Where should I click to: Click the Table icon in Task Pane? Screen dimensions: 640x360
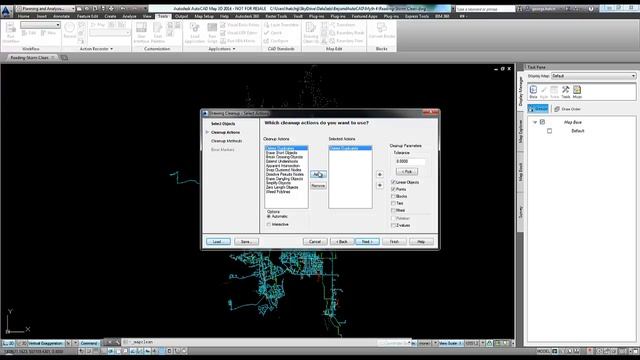click(554, 92)
